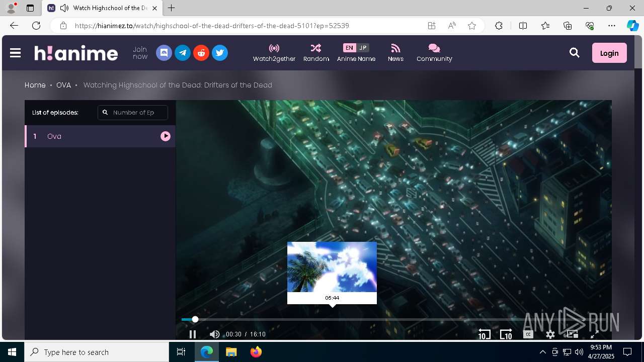Click the play circle on Ova episode
The height and width of the screenshot is (362, 644).
coord(166,136)
